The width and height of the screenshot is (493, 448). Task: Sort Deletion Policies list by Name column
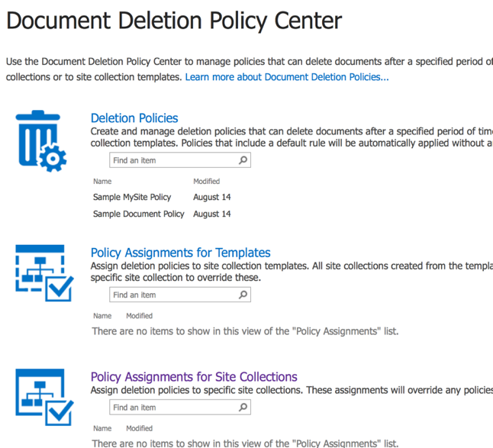coord(102,182)
